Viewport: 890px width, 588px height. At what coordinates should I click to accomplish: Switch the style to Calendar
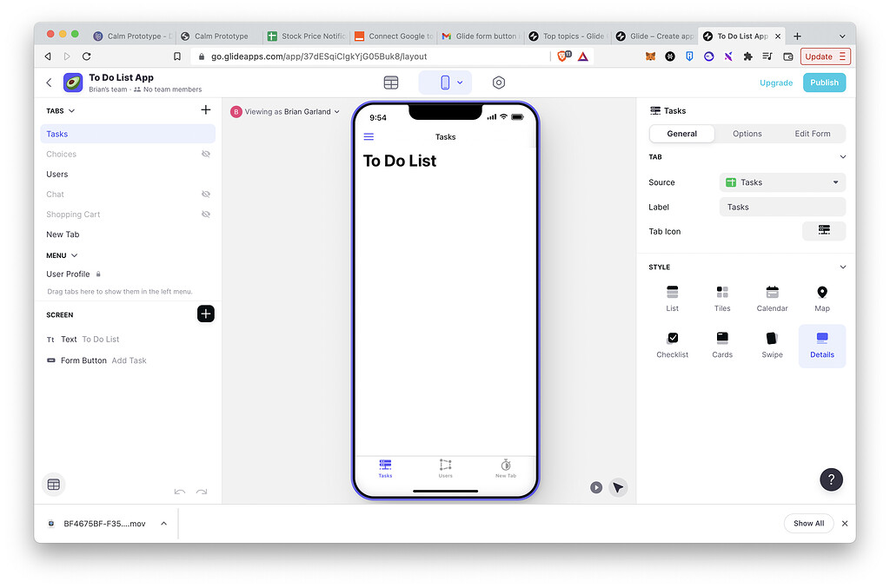pyautogui.click(x=772, y=296)
